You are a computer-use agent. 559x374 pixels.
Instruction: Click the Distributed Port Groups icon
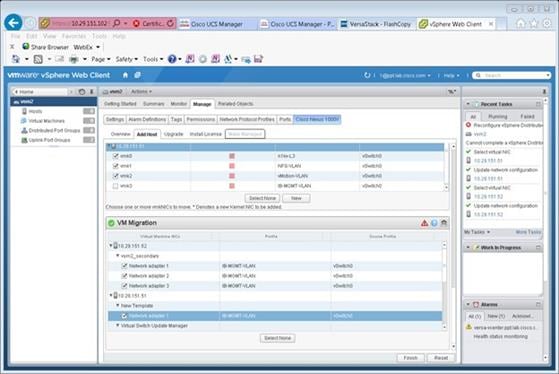[24, 130]
